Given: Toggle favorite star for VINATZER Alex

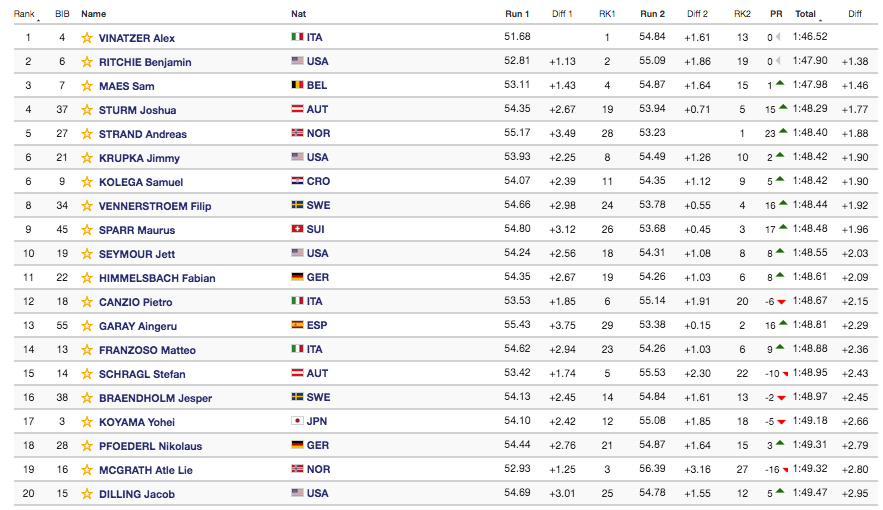Looking at the screenshot, I should pos(87,38).
